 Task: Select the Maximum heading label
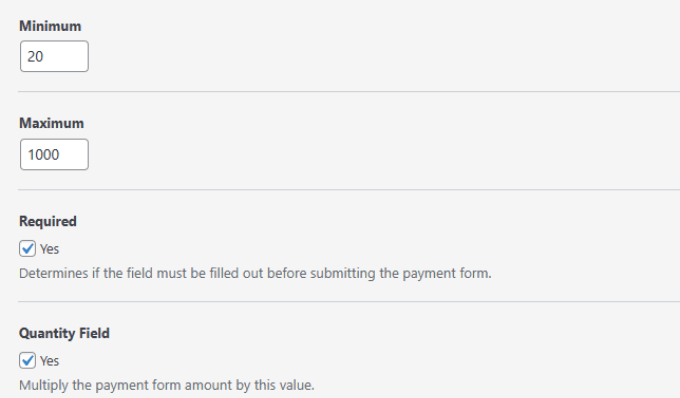point(52,123)
